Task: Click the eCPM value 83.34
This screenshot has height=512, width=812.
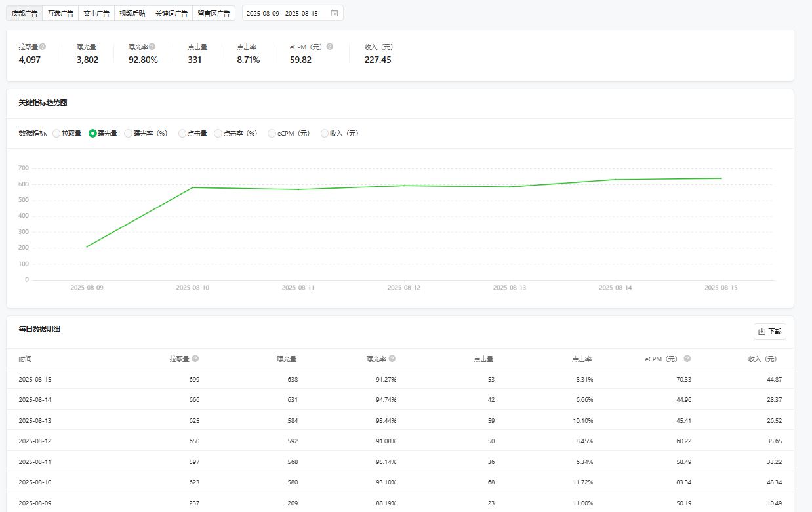Action: [x=683, y=482]
